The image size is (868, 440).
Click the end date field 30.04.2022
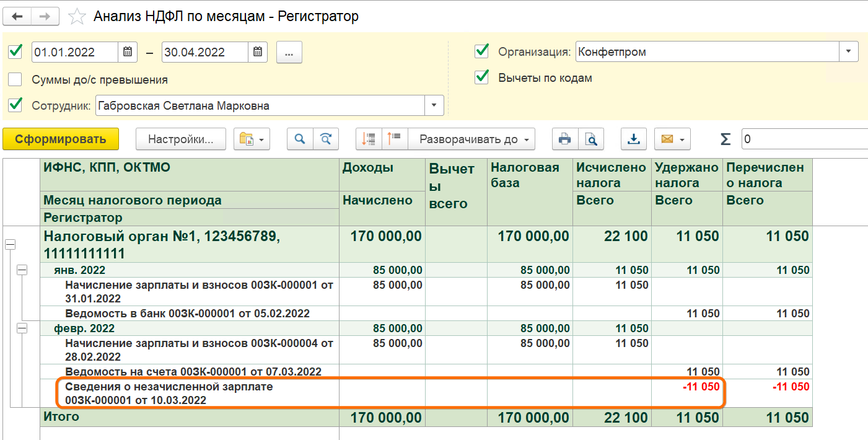coord(204,52)
